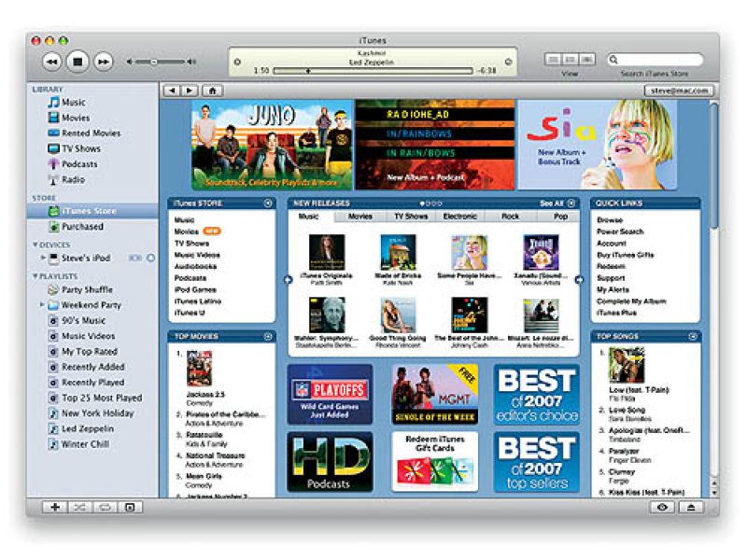747x560 pixels.
Task: Open Power Search in Quick Links
Action: pos(620,231)
